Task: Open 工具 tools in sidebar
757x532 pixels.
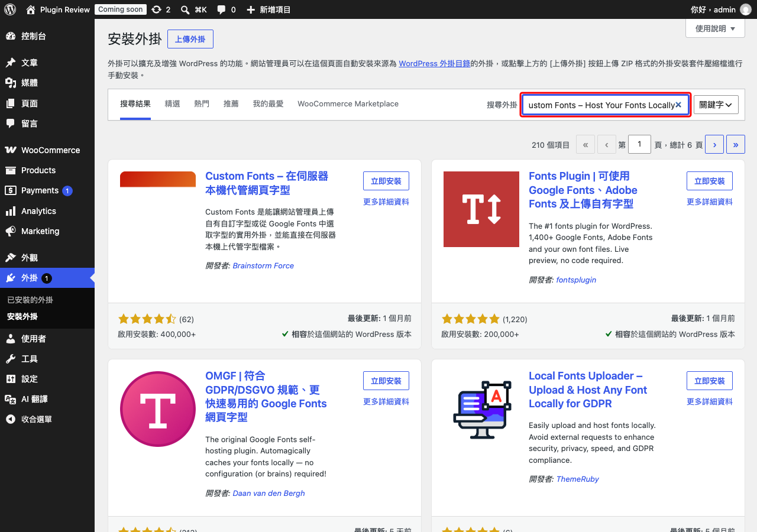Action: click(x=47, y=359)
